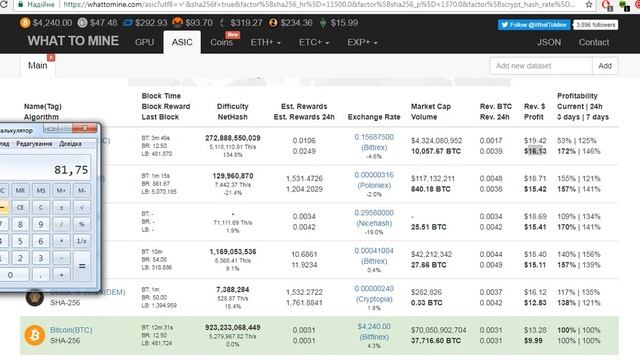Focus the Add new dataset field
Viewport: 640px width, 360px height.
click(x=541, y=66)
